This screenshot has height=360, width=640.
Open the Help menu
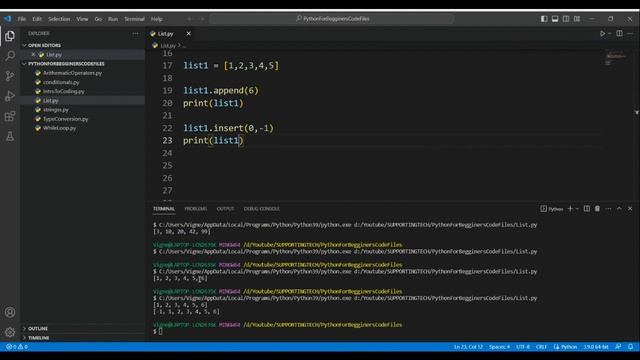[157, 19]
